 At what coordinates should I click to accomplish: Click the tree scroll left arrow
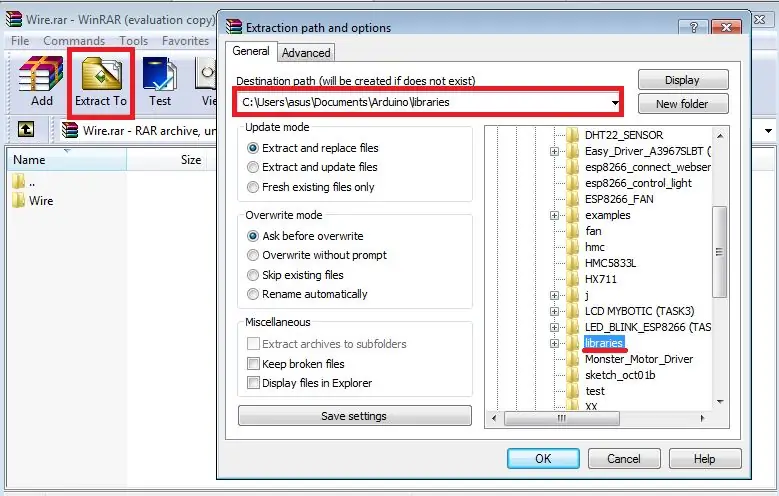tap(494, 418)
